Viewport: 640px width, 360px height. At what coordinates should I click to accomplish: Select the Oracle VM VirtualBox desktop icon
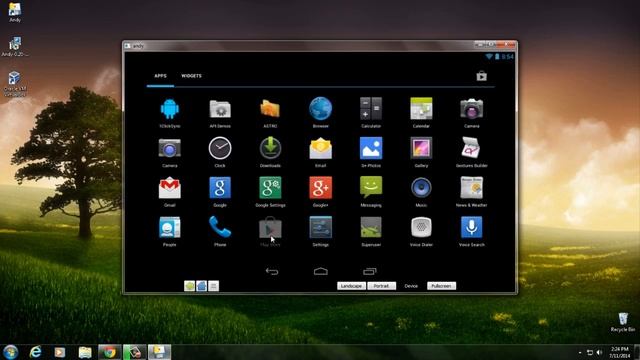(x=15, y=84)
